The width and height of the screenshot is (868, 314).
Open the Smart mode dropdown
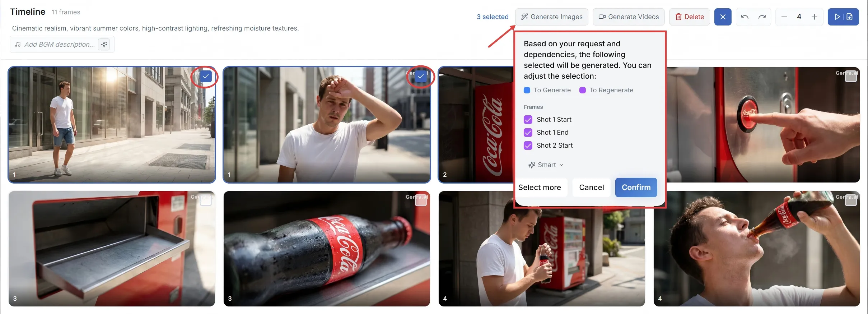pos(546,165)
